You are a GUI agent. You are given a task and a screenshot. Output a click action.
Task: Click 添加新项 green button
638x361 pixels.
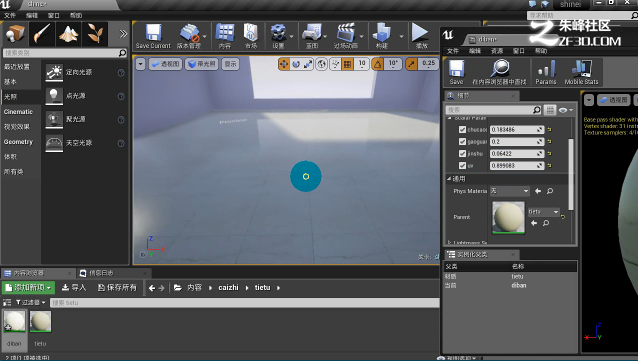tap(28, 288)
